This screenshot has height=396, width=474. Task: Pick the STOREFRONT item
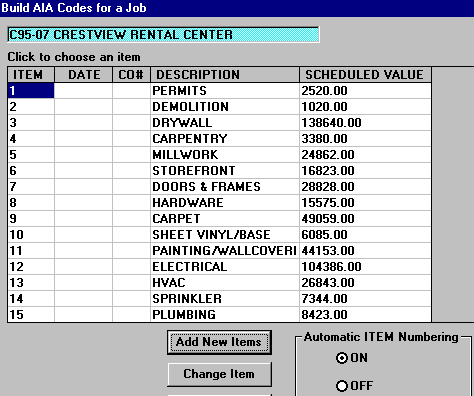[x=225, y=171]
